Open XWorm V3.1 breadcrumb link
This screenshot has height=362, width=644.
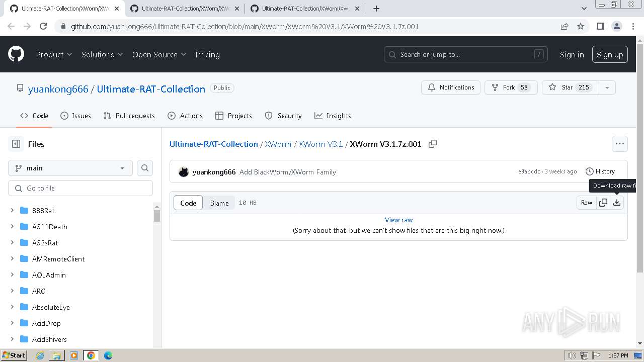320,144
